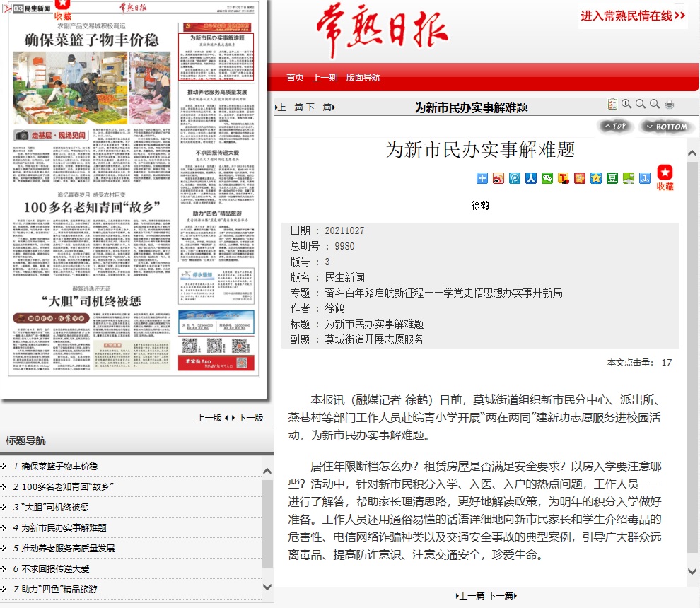700x608 pixels.
Task: Open more share options with blue plus icon
Action: coord(482,179)
